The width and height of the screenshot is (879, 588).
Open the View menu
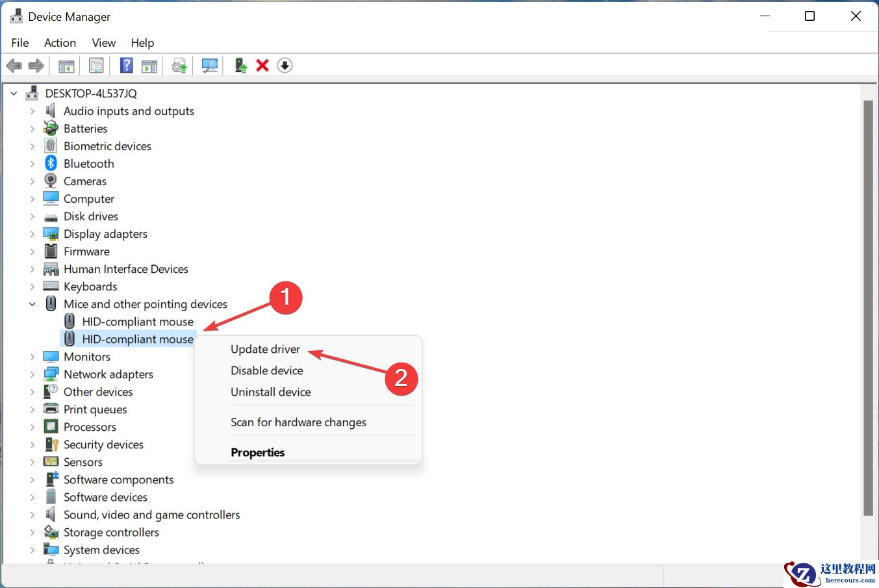[103, 43]
